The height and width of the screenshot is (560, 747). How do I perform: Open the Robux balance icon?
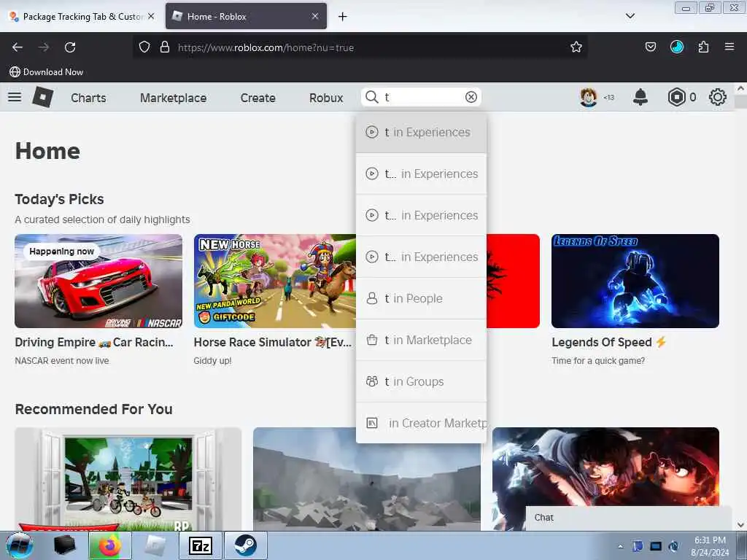(x=676, y=97)
